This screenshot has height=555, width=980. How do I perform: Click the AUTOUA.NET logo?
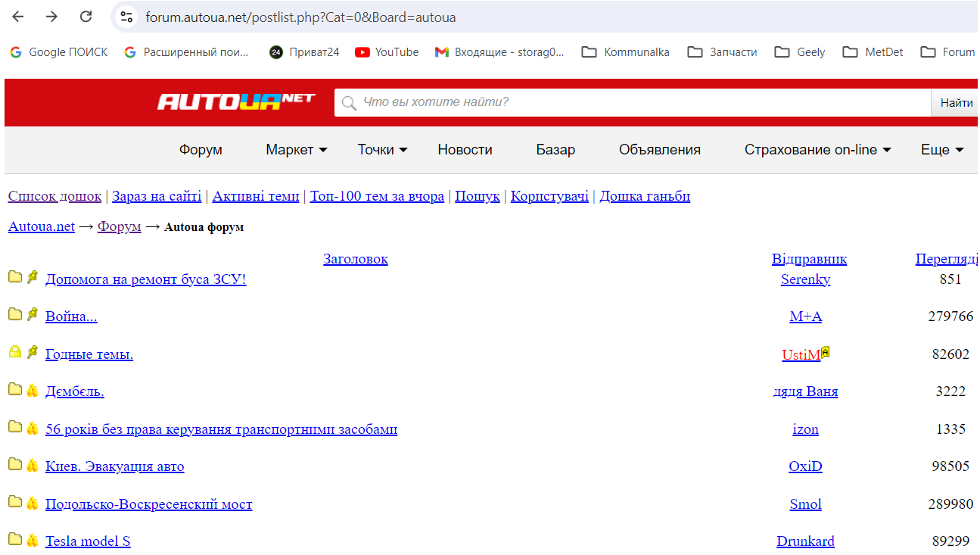[x=235, y=101]
